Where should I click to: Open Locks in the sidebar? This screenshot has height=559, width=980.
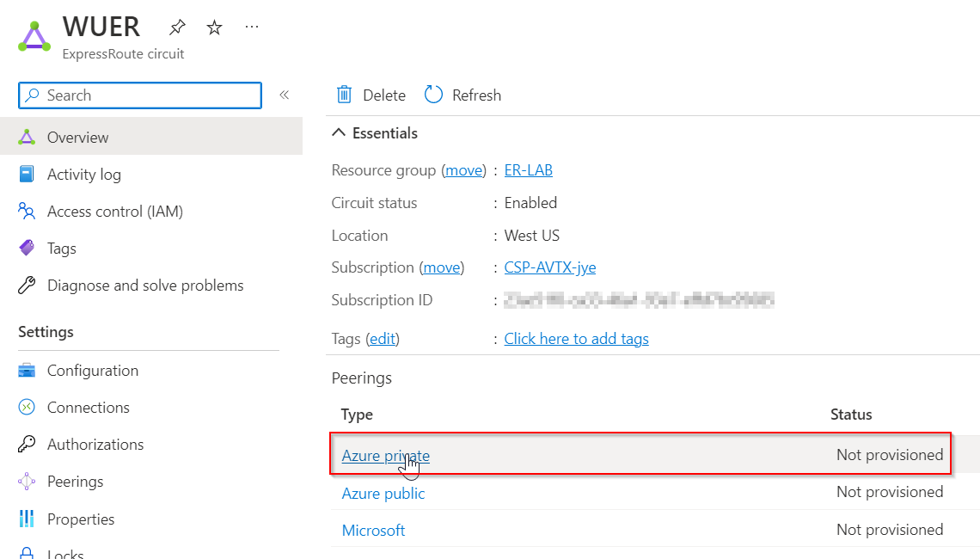click(x=65, y=554)
